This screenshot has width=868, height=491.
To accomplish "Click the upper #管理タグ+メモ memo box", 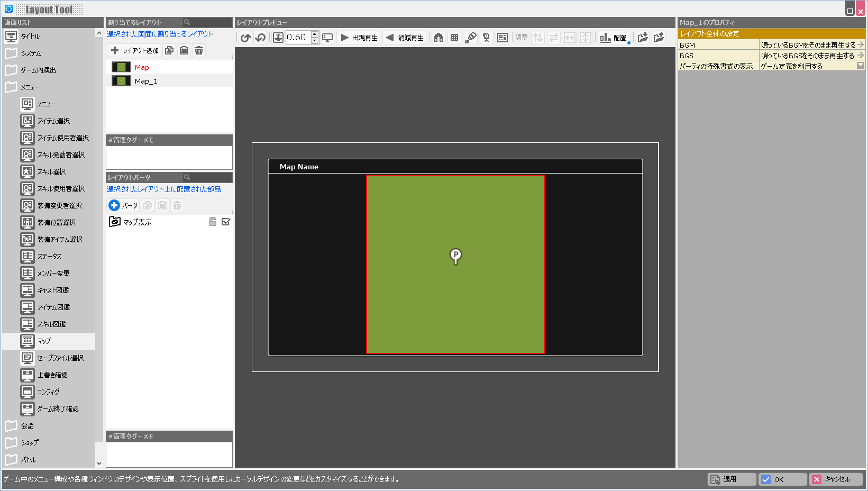I will (x=169, y=158).
